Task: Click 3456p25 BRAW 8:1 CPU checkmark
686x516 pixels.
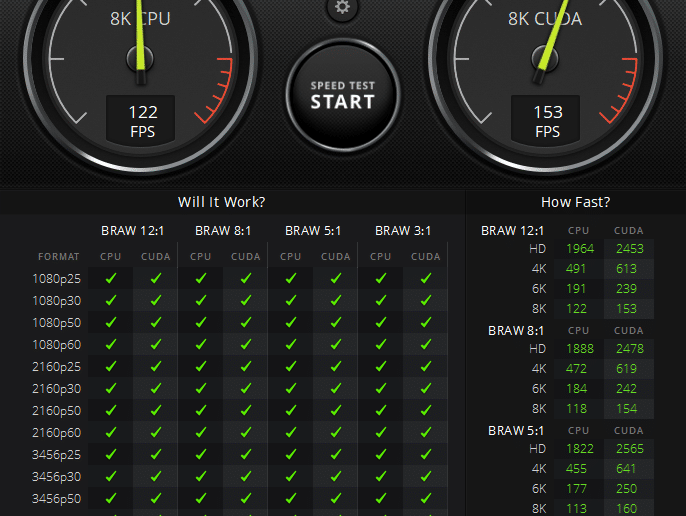Action: (x=201, y=454)
